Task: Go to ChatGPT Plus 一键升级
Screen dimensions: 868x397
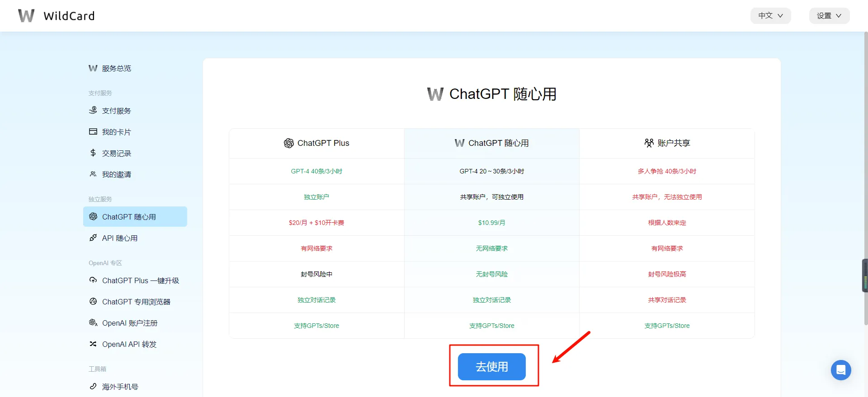Action: pyautogui.click(x=140, y=280)
